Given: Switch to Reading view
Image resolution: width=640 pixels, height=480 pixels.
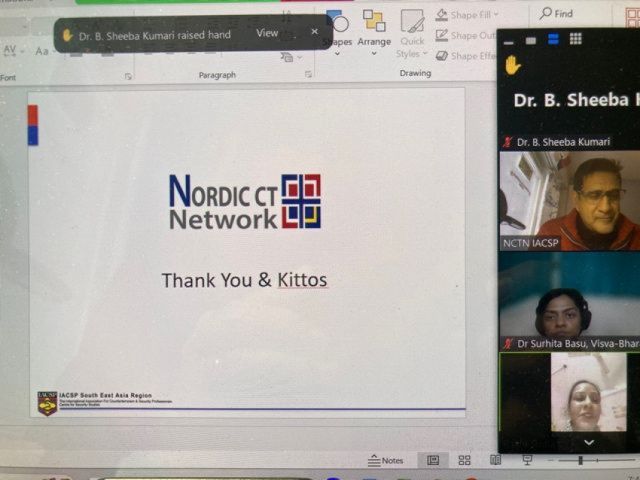Looking at the screenshot, I should click(x=495, y=460).
